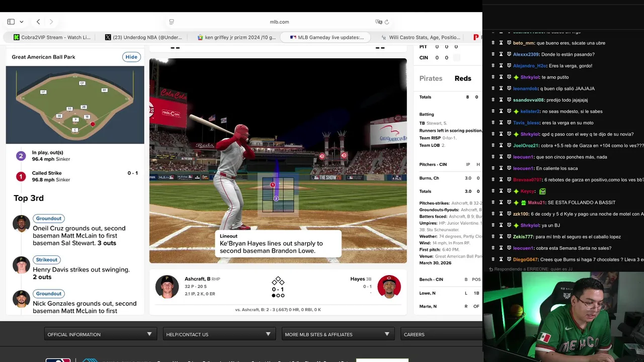
Task: Delete Zekis777's message with trash icon
Action: pyautogui.click(x=493, y=237)
